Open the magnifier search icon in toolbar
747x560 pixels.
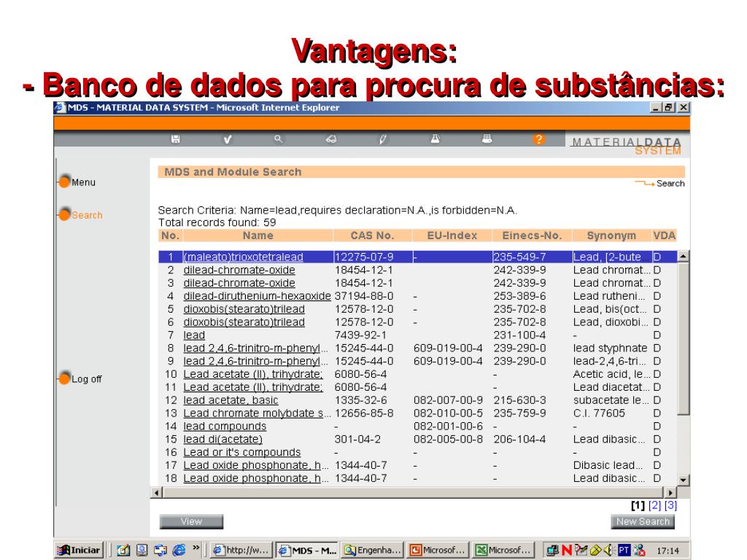(278, 139)
